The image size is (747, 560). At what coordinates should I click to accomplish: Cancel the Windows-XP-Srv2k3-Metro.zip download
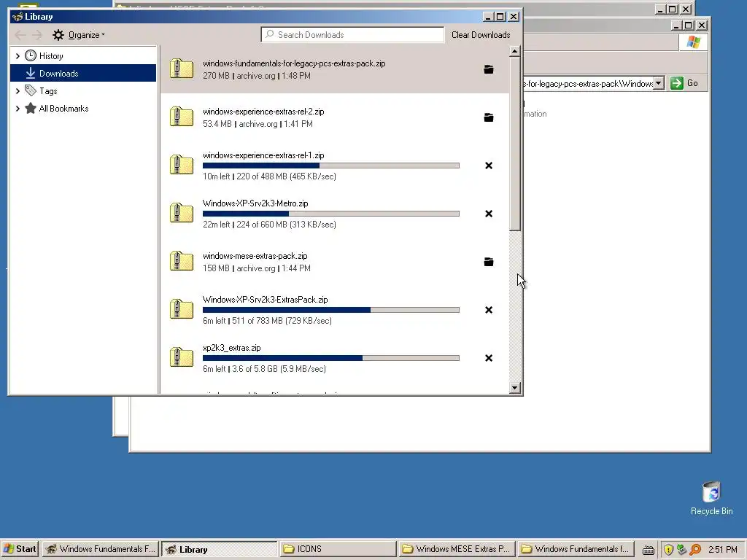[x=488, y=214]
